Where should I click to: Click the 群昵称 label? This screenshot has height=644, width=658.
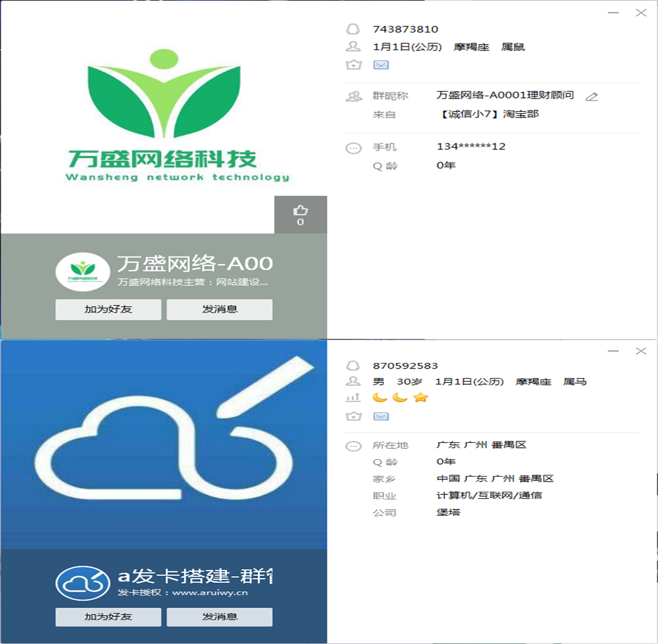click(x=390, y=96)
